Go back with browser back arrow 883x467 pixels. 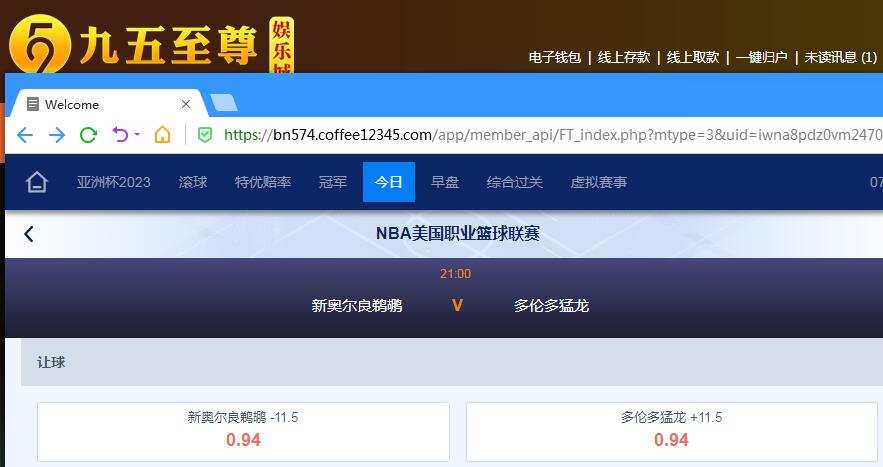(25, 135)
